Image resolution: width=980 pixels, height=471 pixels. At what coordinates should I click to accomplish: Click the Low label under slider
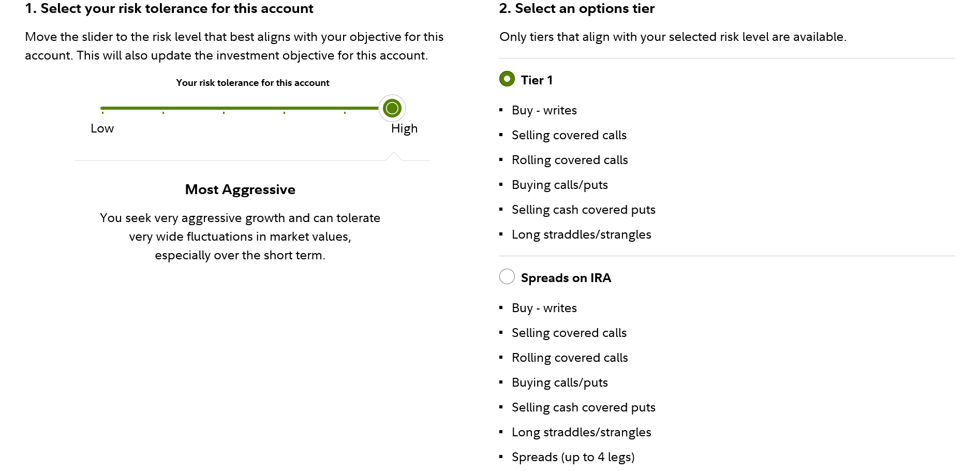coord(102,128)
